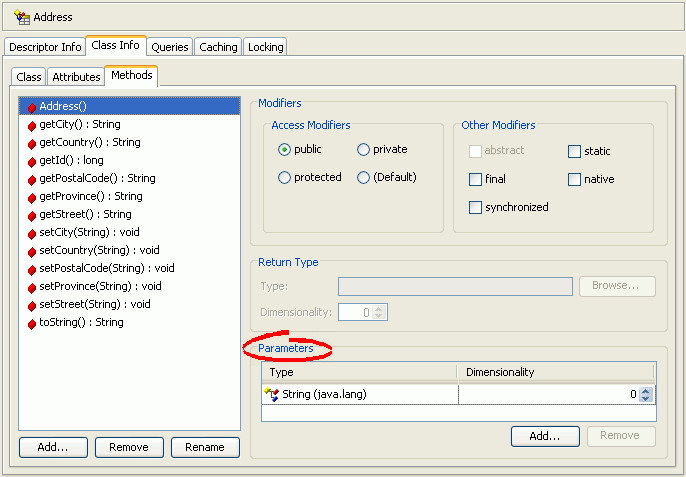Switch to the Class Info tab
Screen dimensions: 686x477
pos(116,45)
